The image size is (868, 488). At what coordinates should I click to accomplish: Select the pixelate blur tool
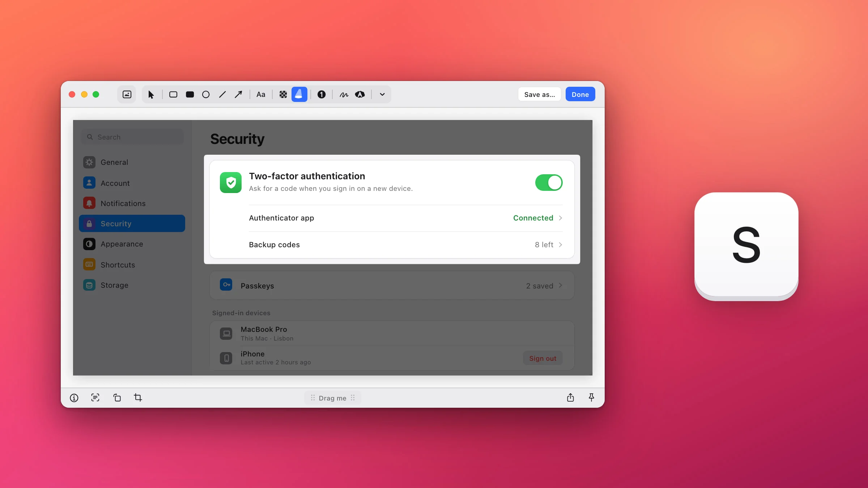283,94
